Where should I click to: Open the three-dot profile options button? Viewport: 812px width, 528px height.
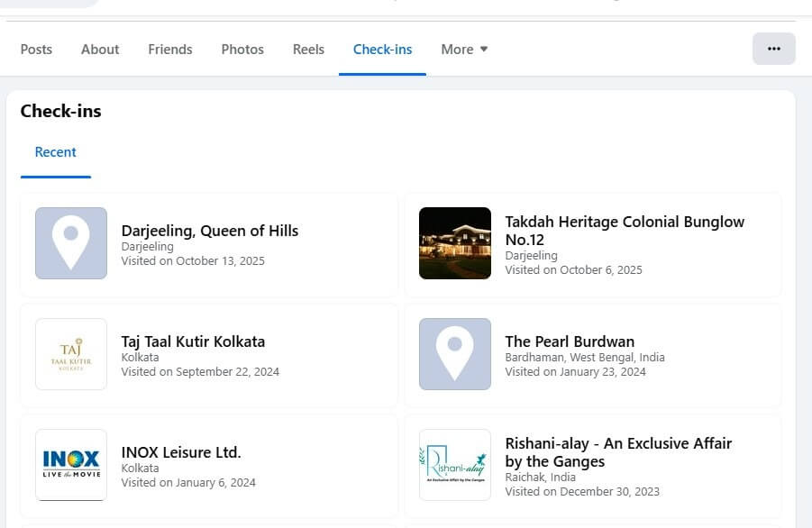(x=773, y=49)
